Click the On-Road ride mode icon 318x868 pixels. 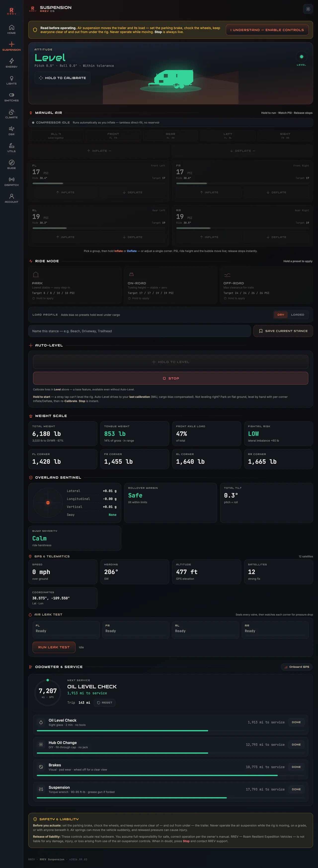131,274
